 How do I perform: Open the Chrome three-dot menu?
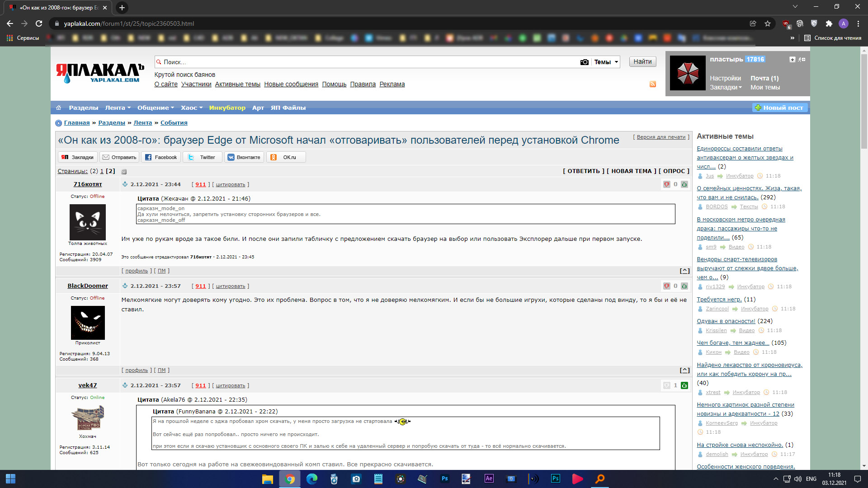858,23
